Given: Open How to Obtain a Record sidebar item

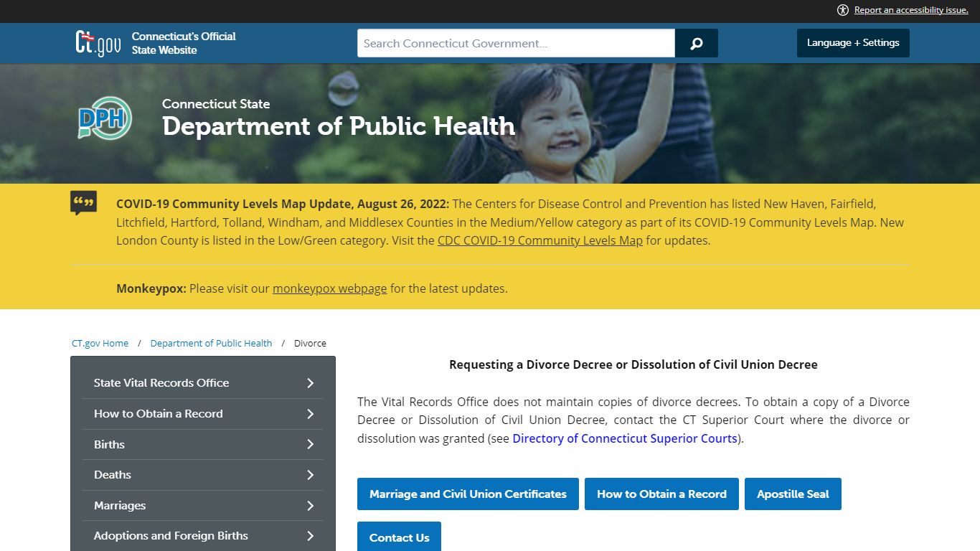Looking at the screenshot, I should click(x=203, y=414).
